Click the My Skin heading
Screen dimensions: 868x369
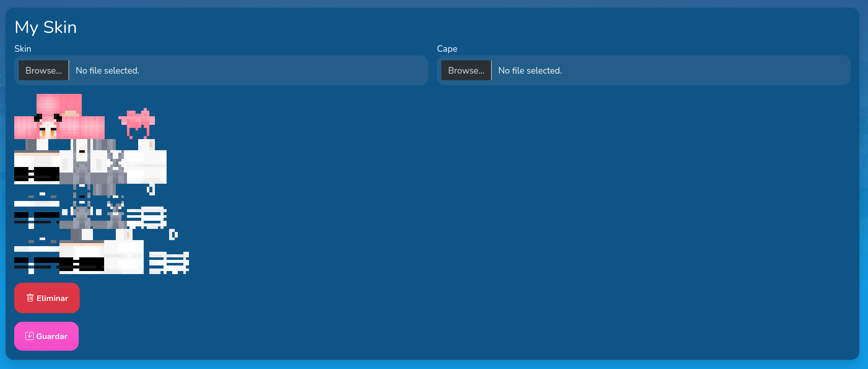coord(46,27)
